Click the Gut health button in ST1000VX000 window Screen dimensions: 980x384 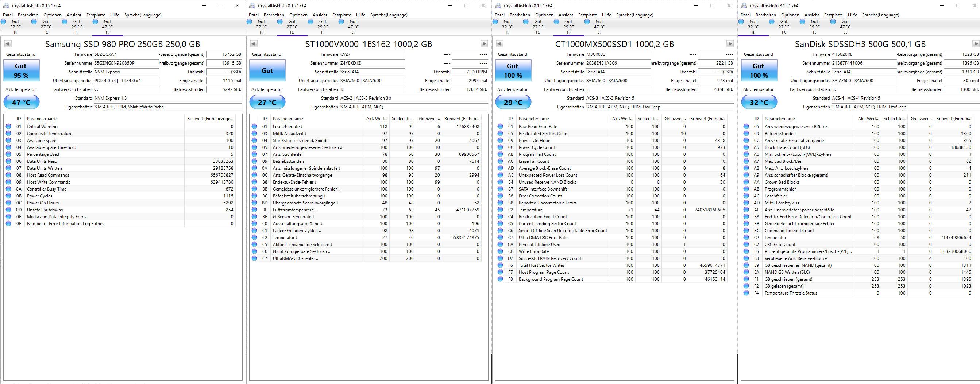pos(267,70)
